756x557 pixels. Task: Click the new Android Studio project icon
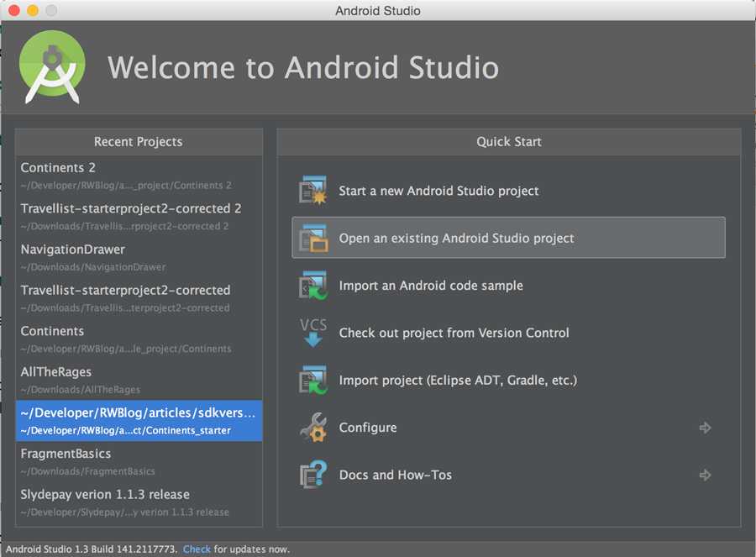coord(313,191)
